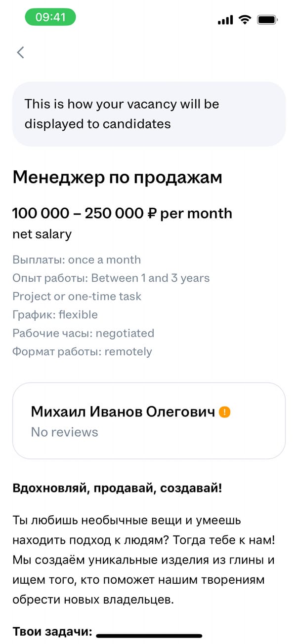Screen dimensions: 298x644
Task: Tap the battery indicator icon
Action: coord(268,20)
